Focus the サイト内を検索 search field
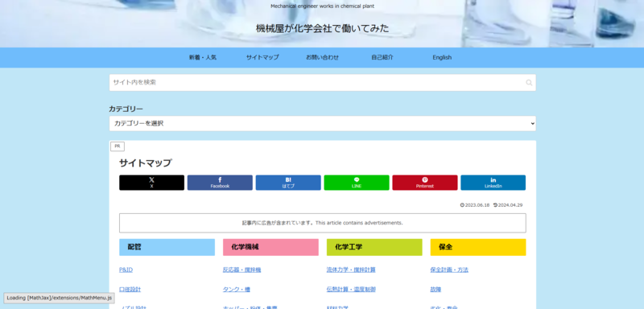This screenshot has width=644, height=309. click(x=317, y=83)
